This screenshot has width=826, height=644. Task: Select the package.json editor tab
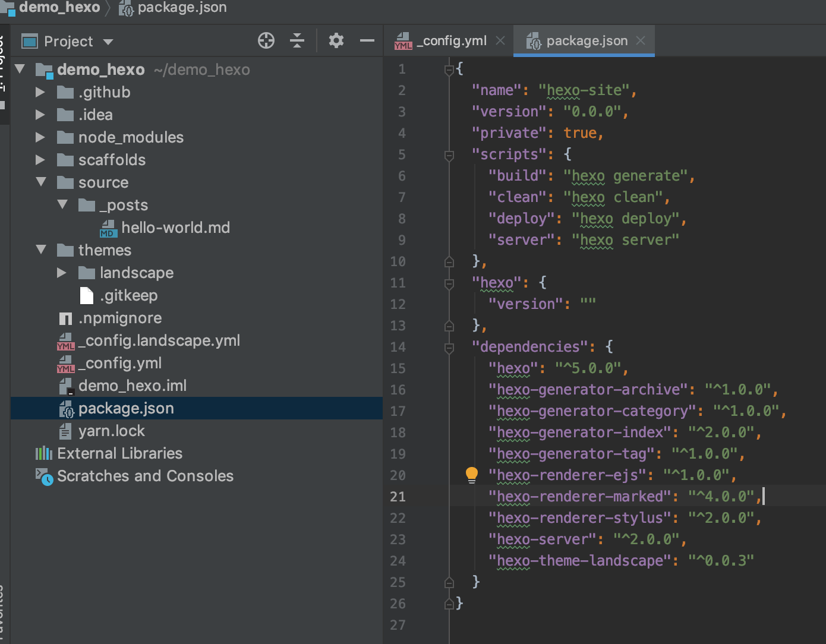584,40
